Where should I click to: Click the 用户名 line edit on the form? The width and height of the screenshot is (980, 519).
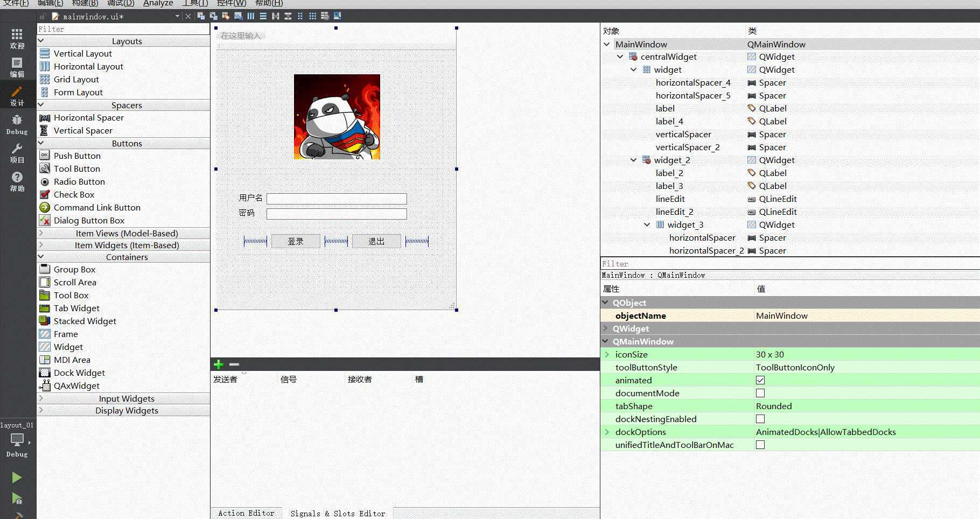pos(337,199)
